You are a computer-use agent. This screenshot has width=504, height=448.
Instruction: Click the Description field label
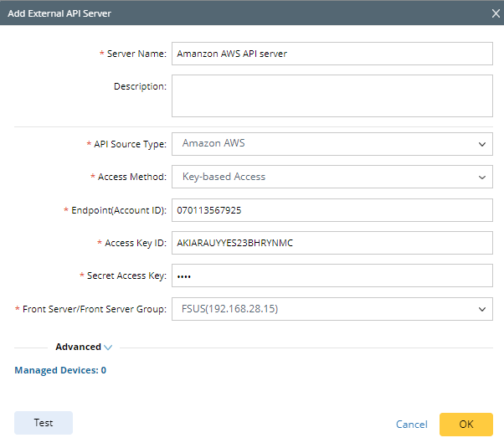tap(140, 86)
